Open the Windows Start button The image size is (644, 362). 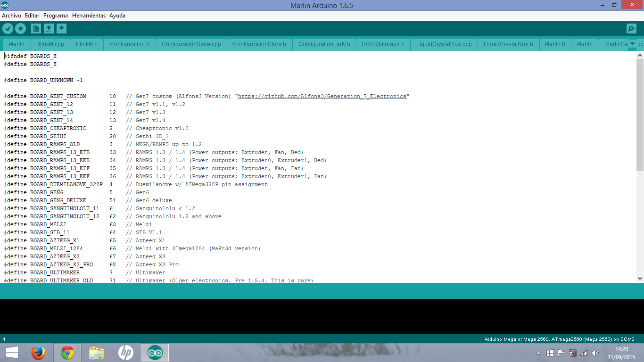[11, 353]
